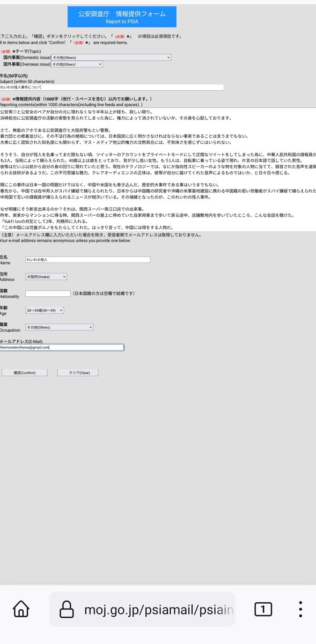Click the 件名(50字以内) label

click(13, 76)
